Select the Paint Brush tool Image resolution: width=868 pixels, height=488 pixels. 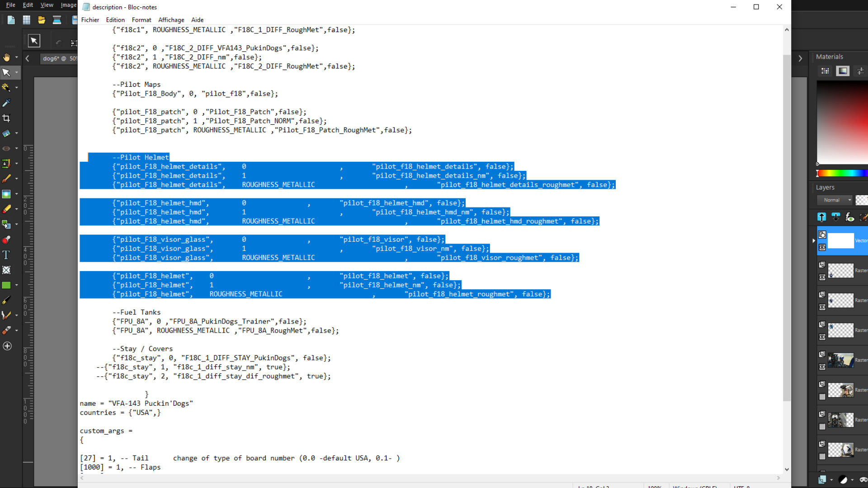point(6,178)
